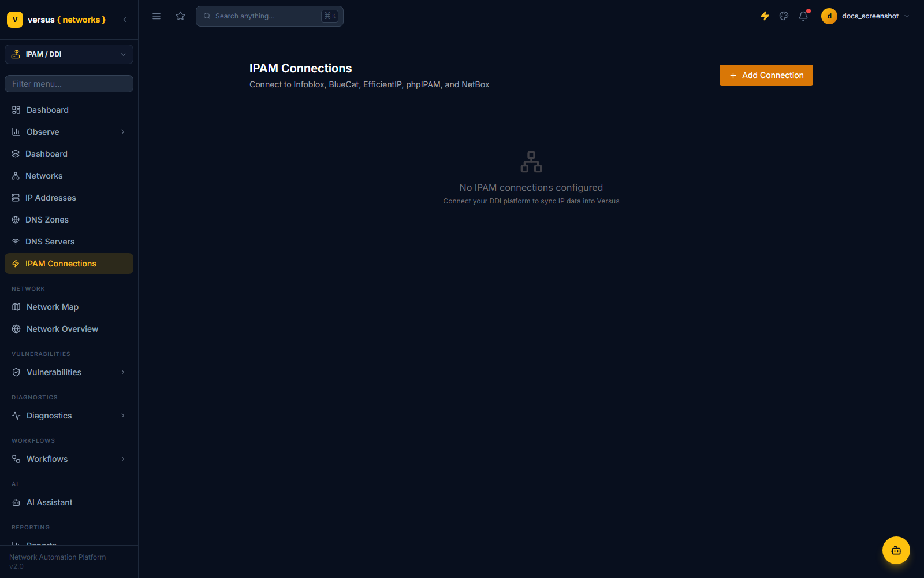
Task: Click the IPAM Connections page heading
Action: pos(300,68)
